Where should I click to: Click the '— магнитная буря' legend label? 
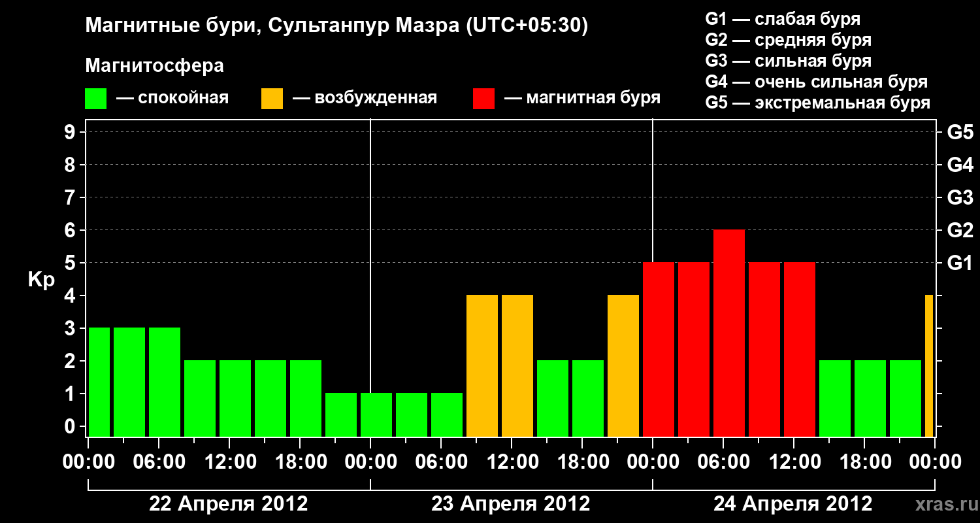(x=582, y=98)
